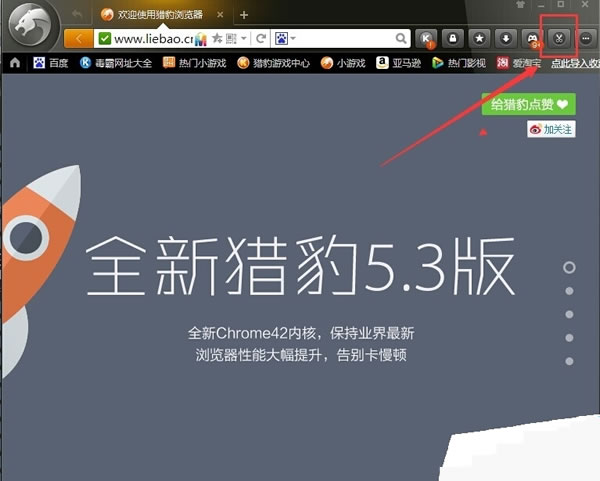
Task: Click the orange back navigation button
Action: (78, 38)
